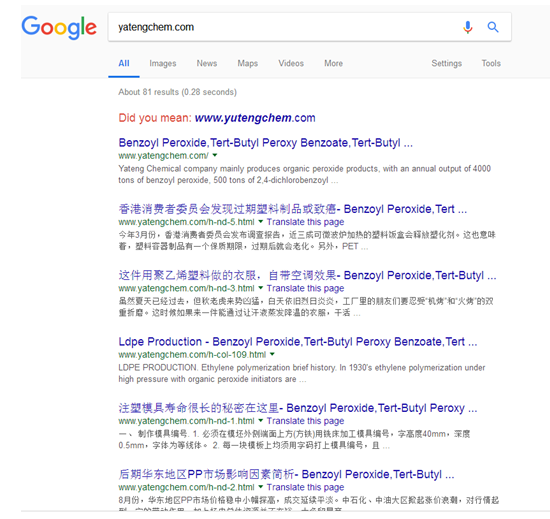Activate voice search microphone icon
The width and height of the screenshot is (550, 519).
(x=468, y=27)
